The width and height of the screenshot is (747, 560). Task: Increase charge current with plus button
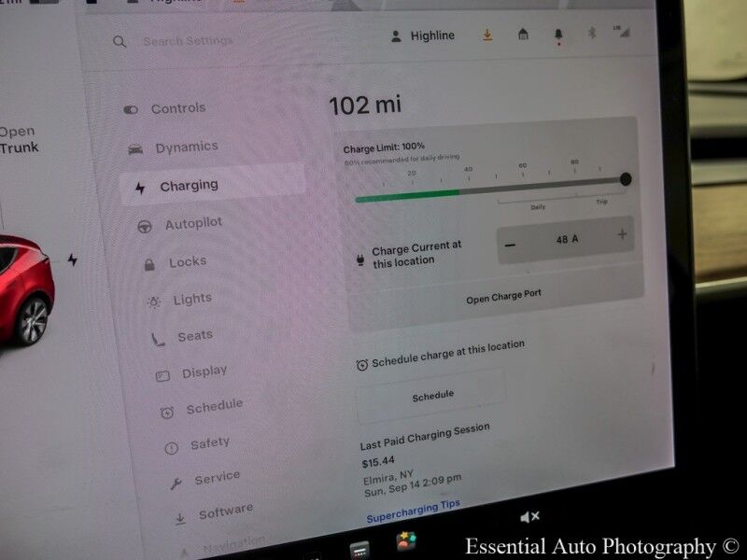622,235
